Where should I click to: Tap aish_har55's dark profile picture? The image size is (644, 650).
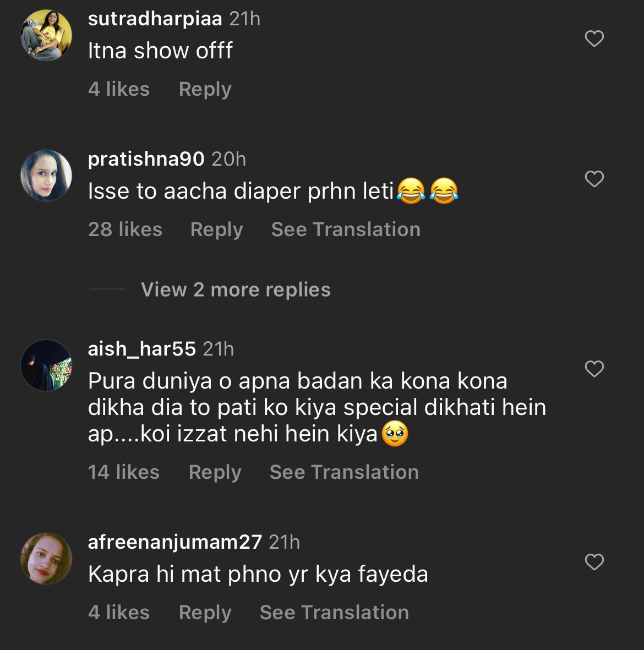(x=46, y=365)
